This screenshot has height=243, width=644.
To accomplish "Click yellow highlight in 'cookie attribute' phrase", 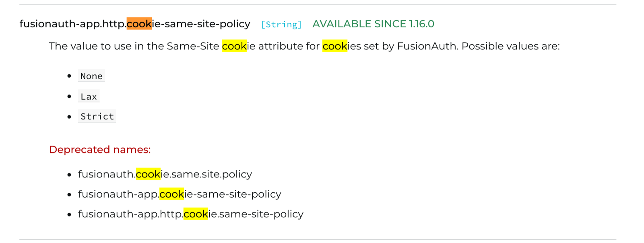I will (234, 46).
